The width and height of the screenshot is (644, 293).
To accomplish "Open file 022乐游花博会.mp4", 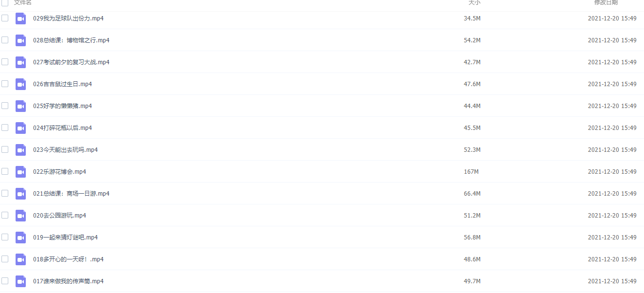I will pyautogui.click(x=59, y=172).
